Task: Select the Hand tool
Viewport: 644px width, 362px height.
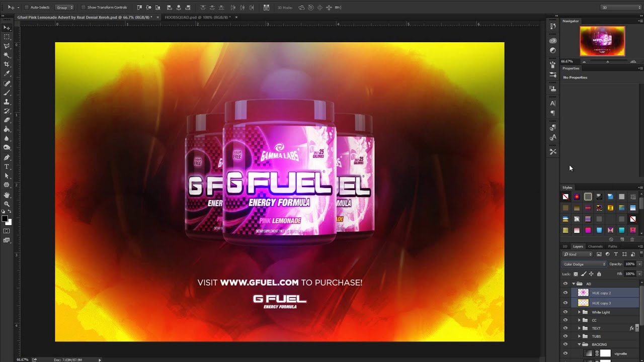Action: click(7, 195)
